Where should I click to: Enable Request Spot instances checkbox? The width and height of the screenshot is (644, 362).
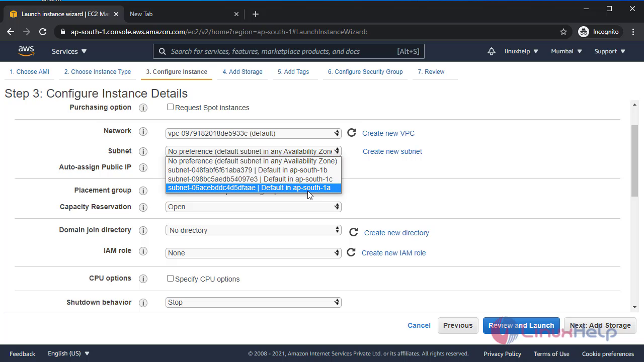(170, 107)
